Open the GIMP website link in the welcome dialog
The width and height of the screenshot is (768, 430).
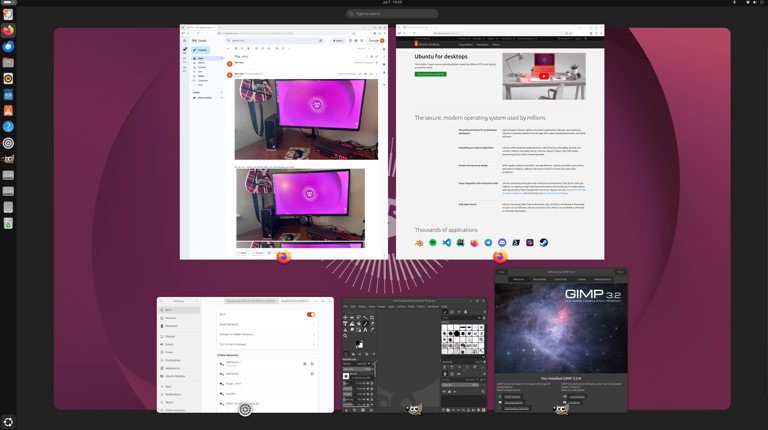[x=512, y=397]
